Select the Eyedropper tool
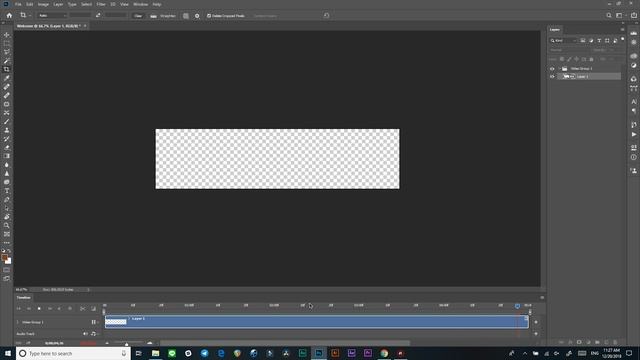Image resolution: width=640 pixels, height=360 pixels. point(7,78)
